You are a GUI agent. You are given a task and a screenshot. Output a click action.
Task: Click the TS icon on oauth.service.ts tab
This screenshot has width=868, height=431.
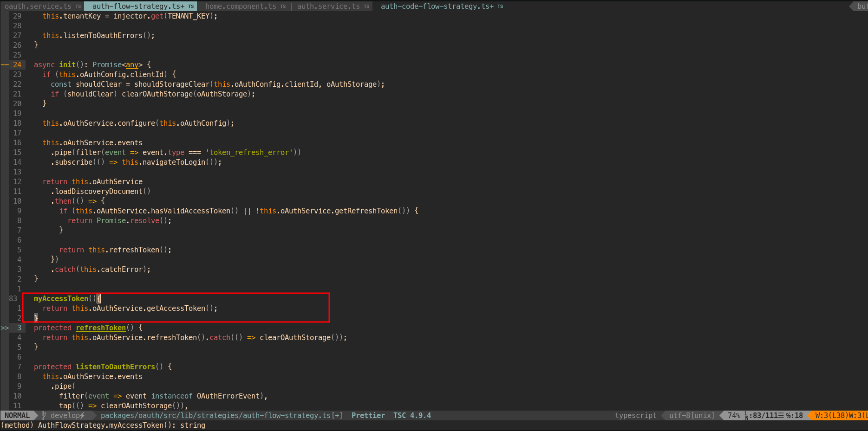click(x=77, y=6)
